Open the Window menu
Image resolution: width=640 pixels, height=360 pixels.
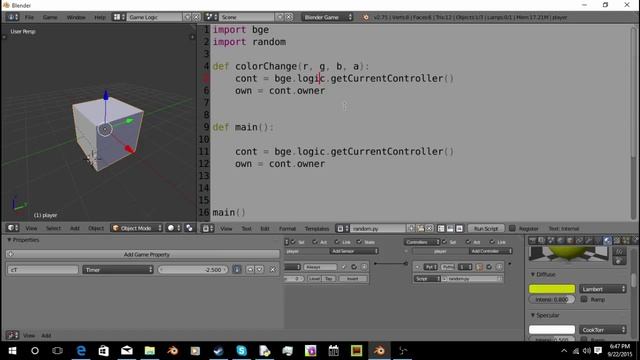click(76, 17)
